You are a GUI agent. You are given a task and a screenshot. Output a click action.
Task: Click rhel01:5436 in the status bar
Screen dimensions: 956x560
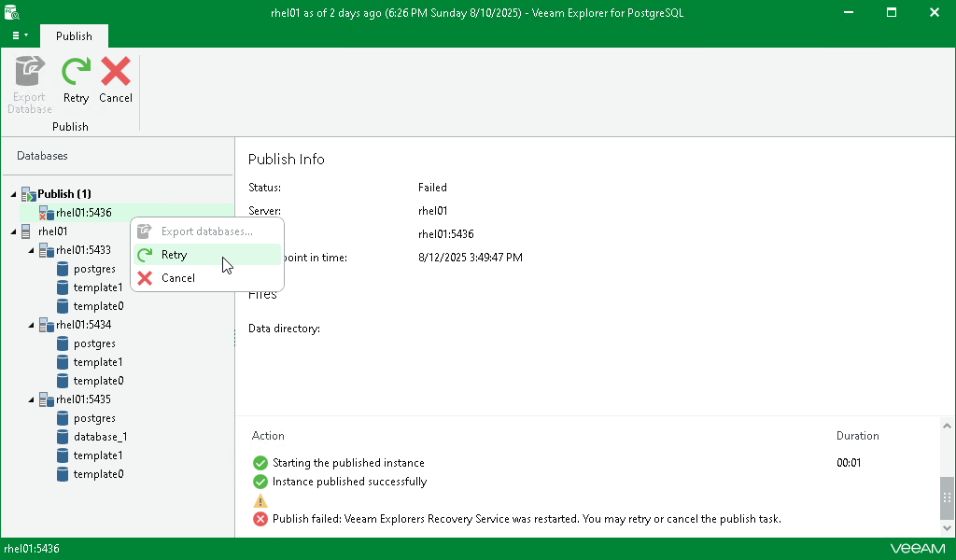[x=32, y=549]
